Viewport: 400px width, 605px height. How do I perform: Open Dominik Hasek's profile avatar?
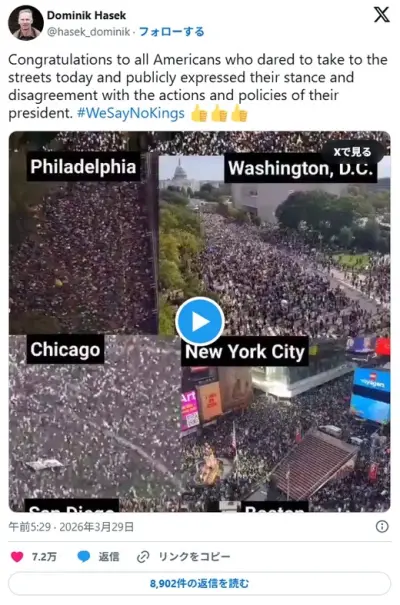[25, 23]
